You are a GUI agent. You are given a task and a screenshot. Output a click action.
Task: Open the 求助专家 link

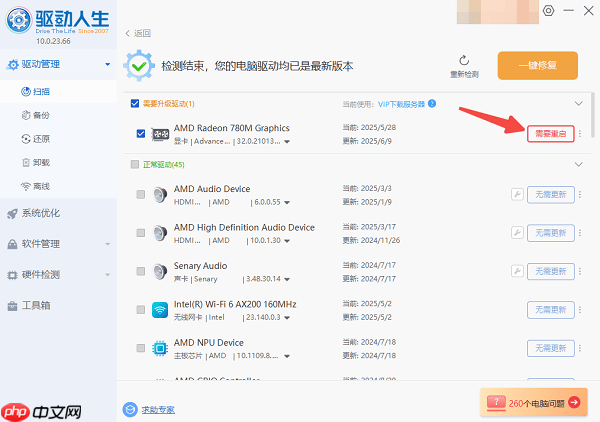click(x=158, y=410)
